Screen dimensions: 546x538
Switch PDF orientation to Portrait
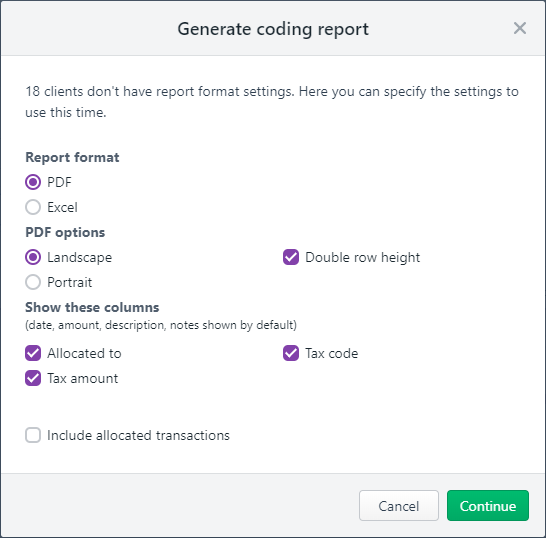click(33, 282)
